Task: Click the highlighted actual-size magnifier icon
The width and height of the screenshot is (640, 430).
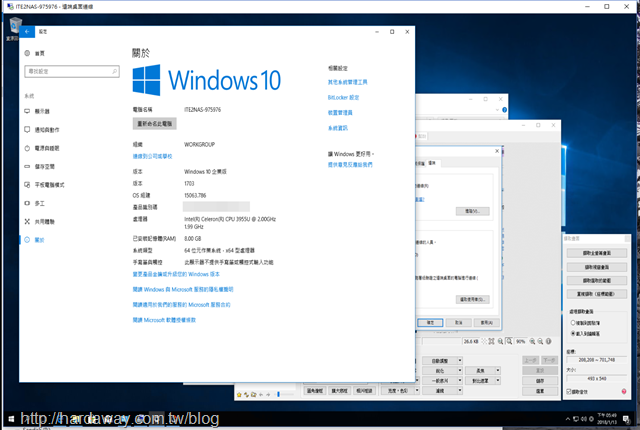Action: click(x=509, y=341)
